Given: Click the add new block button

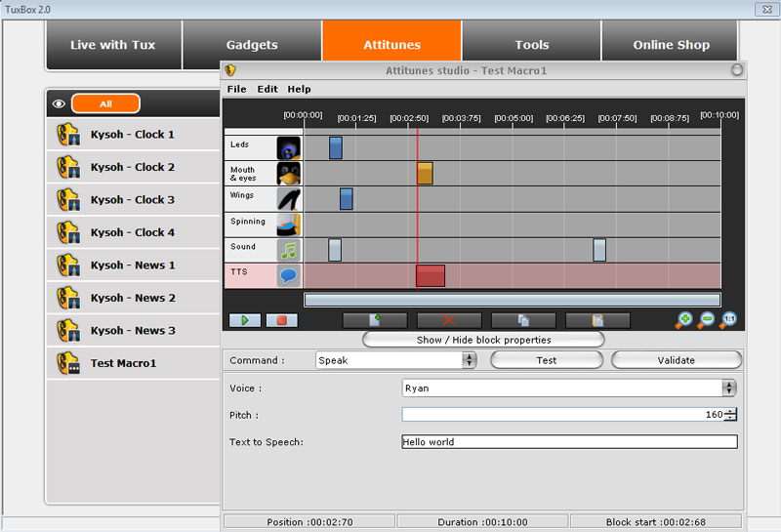Looking at the screenshot, I should point(375,320).
